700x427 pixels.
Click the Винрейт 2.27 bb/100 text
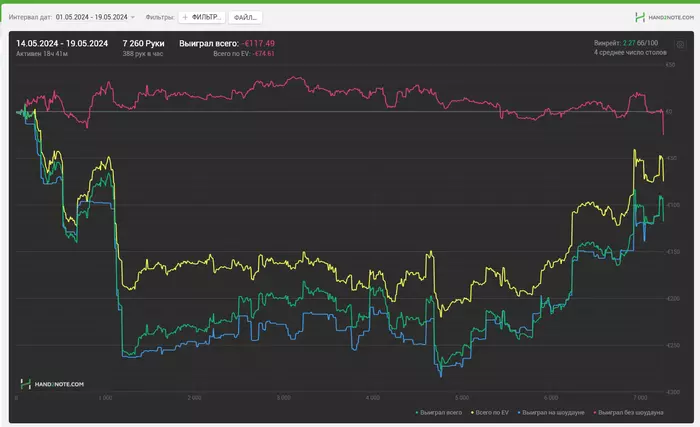[x=626, y=43]
